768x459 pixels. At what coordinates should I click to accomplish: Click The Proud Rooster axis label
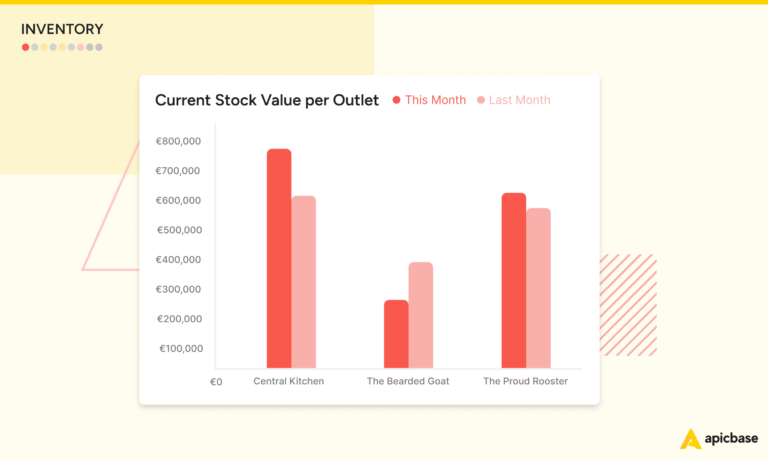point(525,381)
